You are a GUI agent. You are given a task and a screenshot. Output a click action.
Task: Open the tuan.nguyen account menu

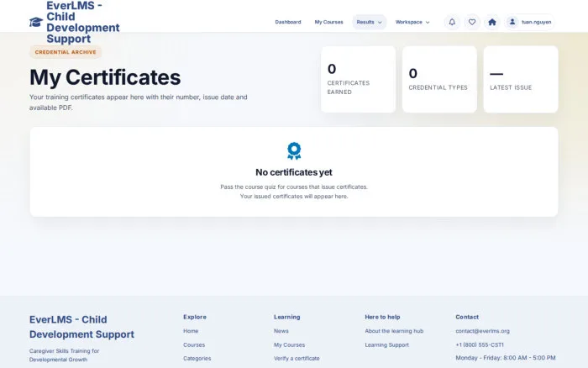529,22
